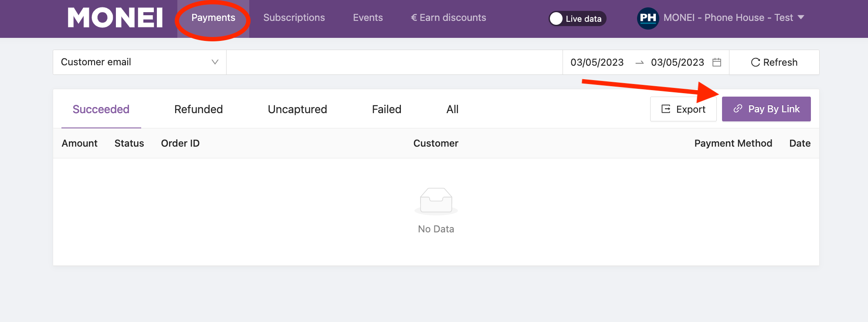Click the Payment Method column header
The height and width of the screenshot is (322, 868).
733,143
